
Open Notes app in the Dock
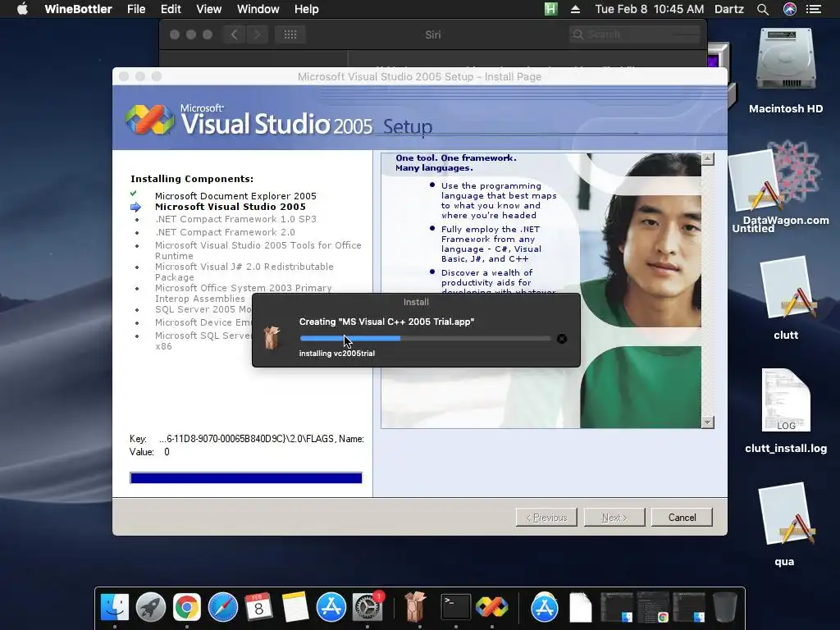pyautogui.click(x=294, y=608)
